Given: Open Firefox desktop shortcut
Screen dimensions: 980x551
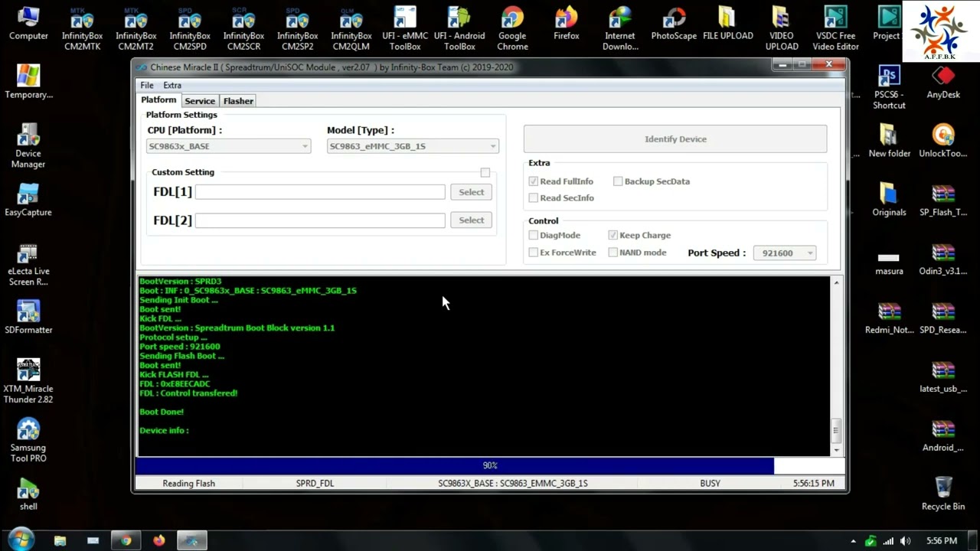Looking at the screenshot, I should tap(567, 24).
